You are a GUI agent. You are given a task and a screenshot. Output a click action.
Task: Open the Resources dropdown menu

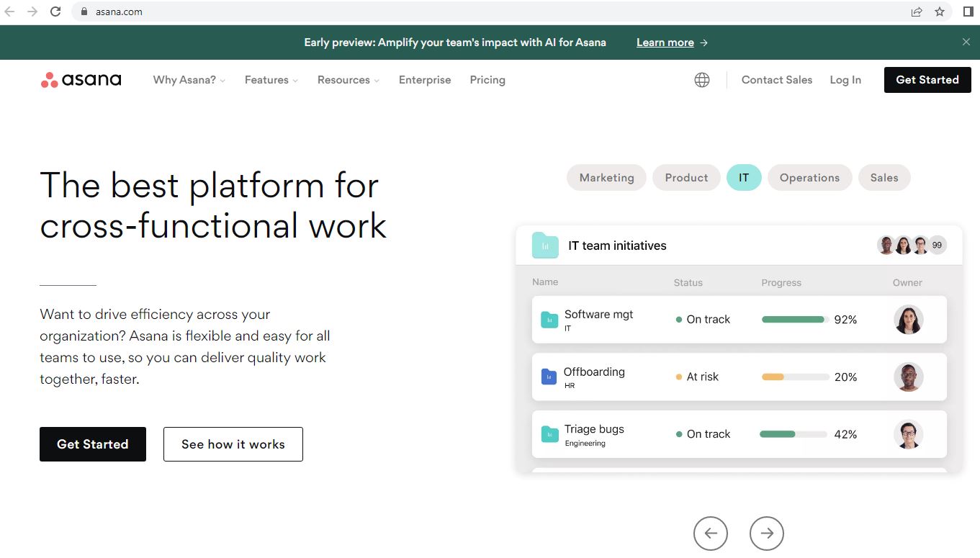tap(348, 80)
